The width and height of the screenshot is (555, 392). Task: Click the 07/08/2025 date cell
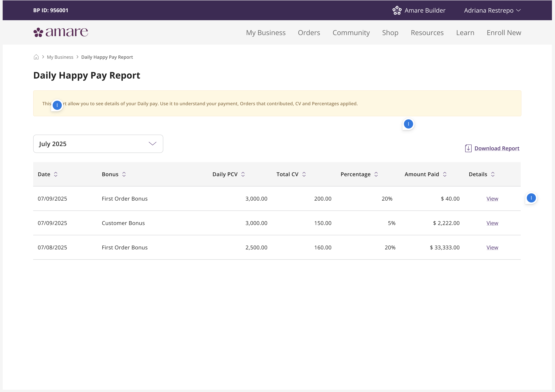click(52, 247)
